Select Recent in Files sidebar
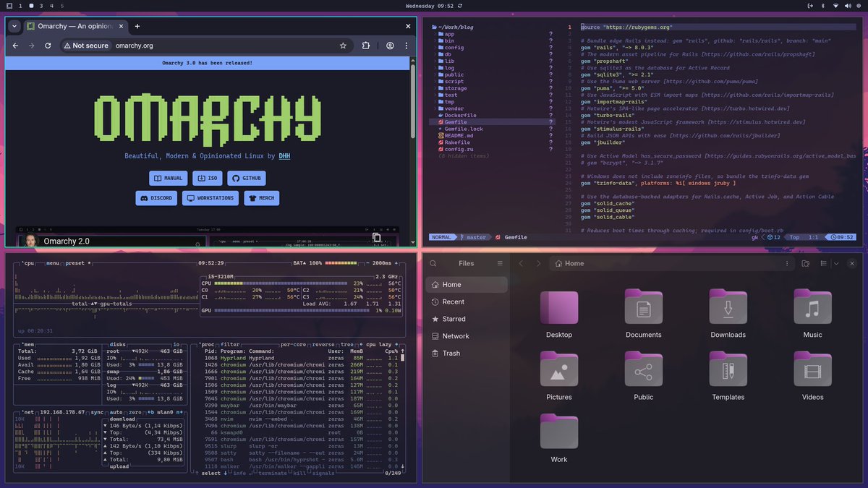Viewport: 868px width, 488px height. pyautogui.click(x=466, y=301)
